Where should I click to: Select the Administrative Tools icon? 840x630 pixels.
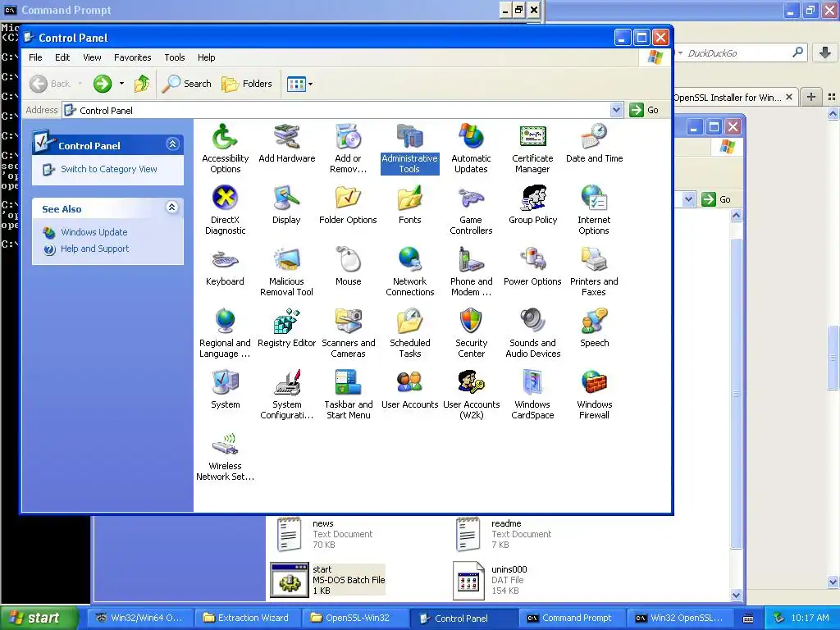tap(410, 149)
